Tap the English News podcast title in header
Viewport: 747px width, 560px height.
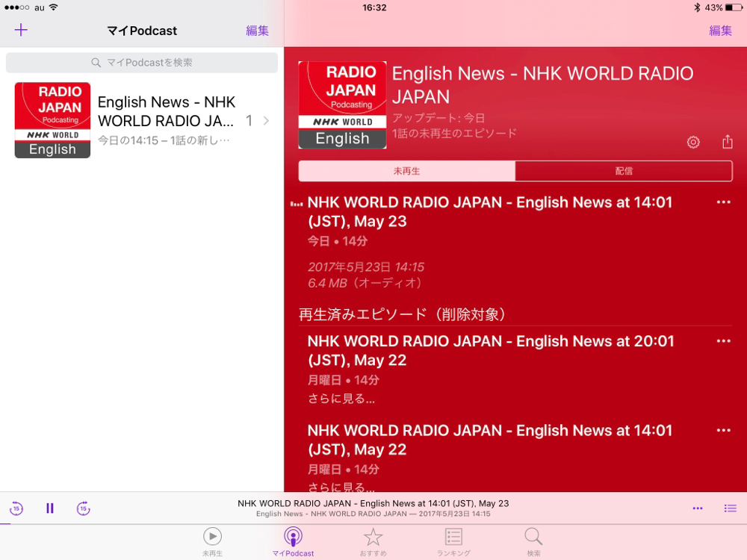click(x=542, y=85)
